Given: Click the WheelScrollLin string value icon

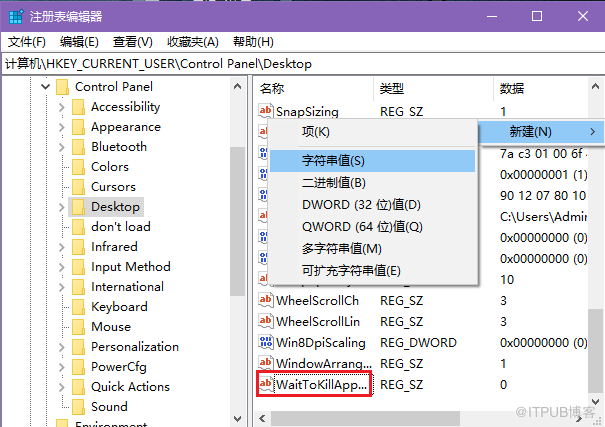Looking at the screenshot, I should (x=266, y=321).
